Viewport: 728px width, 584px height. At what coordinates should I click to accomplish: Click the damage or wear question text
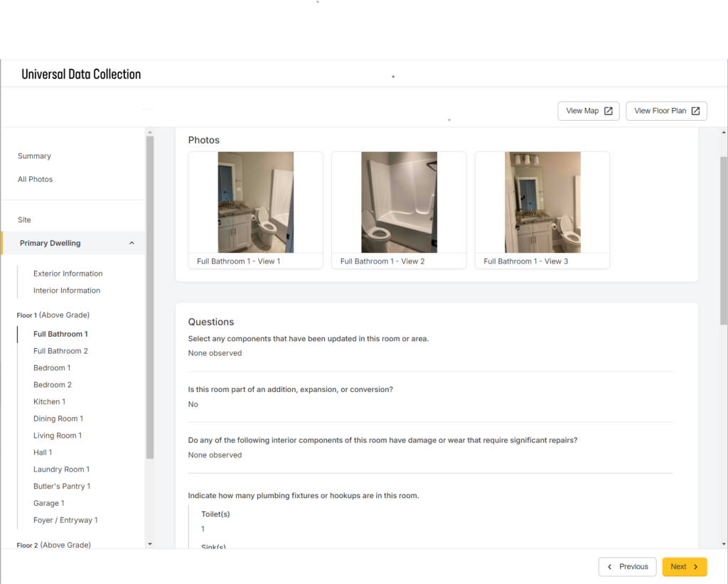[x=382, y=440]
